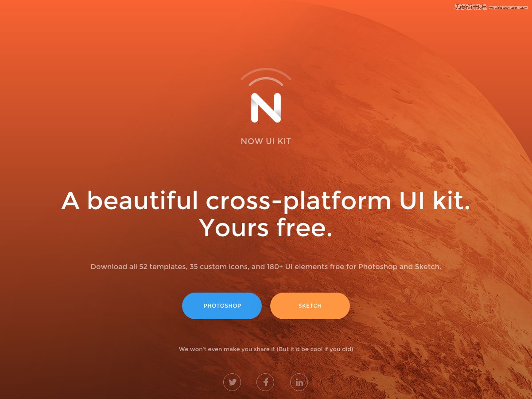Click the word 'Photoshop' in description sentence

378,267
